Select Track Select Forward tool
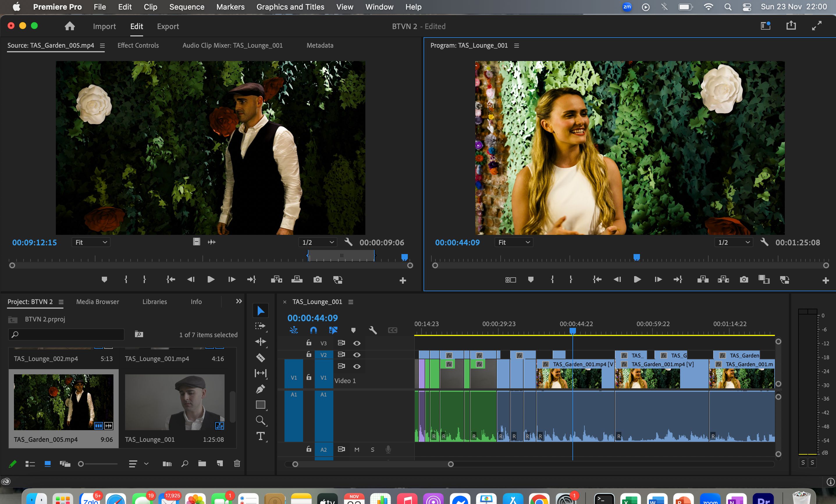 260,326
